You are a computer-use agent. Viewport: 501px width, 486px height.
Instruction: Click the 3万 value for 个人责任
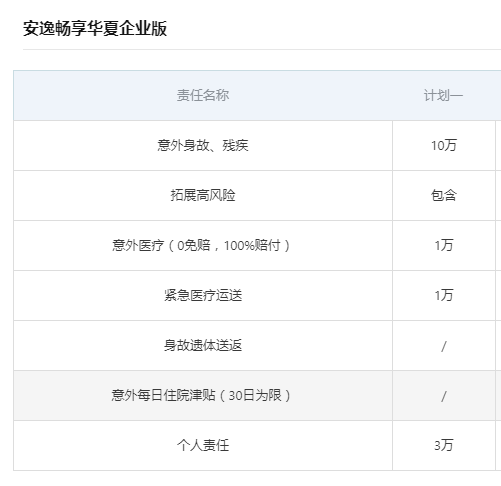pyautogui.click(x=443, y=445)
